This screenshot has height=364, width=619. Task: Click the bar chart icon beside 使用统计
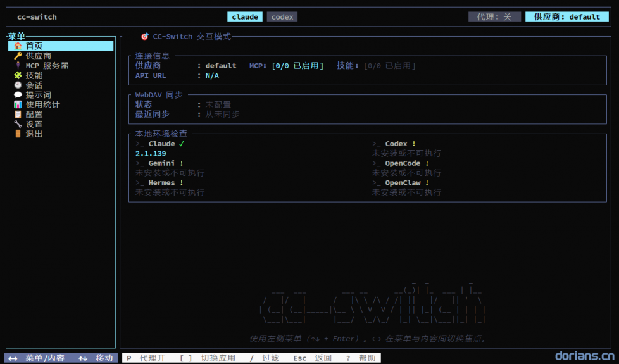point(18,104)
